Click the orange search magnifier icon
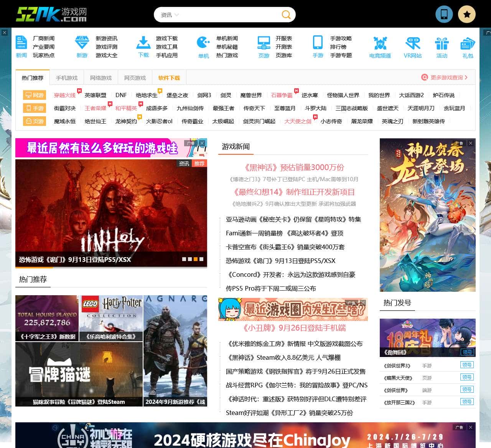 tap(286, 15)
